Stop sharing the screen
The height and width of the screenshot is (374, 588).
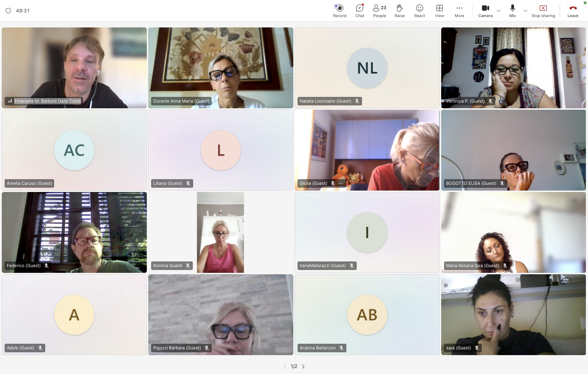[543, 11]
